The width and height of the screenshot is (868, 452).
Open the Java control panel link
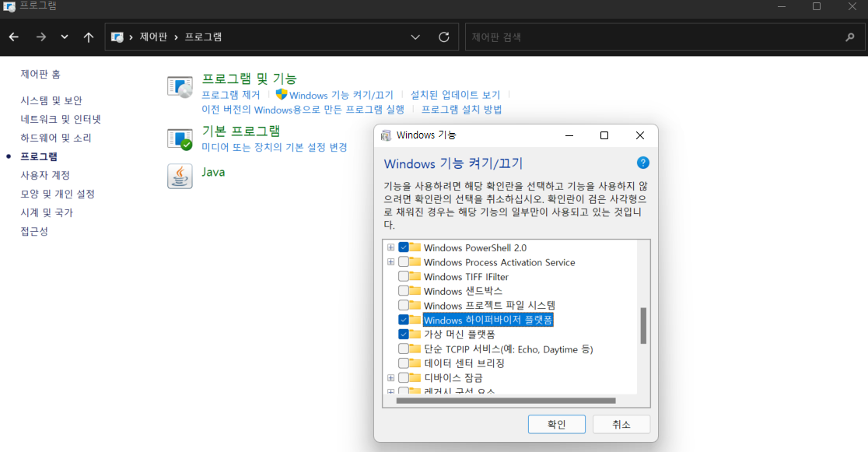[x=213, y=172]
